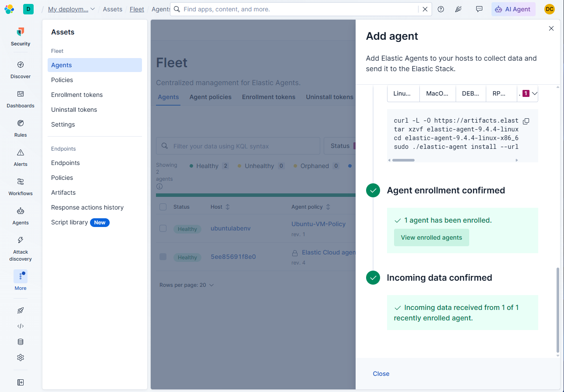Open the newsfeed celebration icon

pyautogui.click(x=458, y=9)
